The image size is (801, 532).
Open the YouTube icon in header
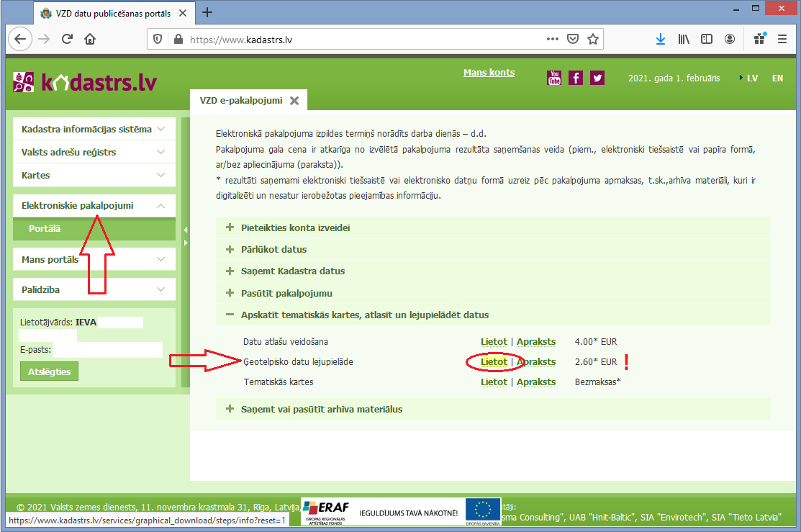(554, 78)
